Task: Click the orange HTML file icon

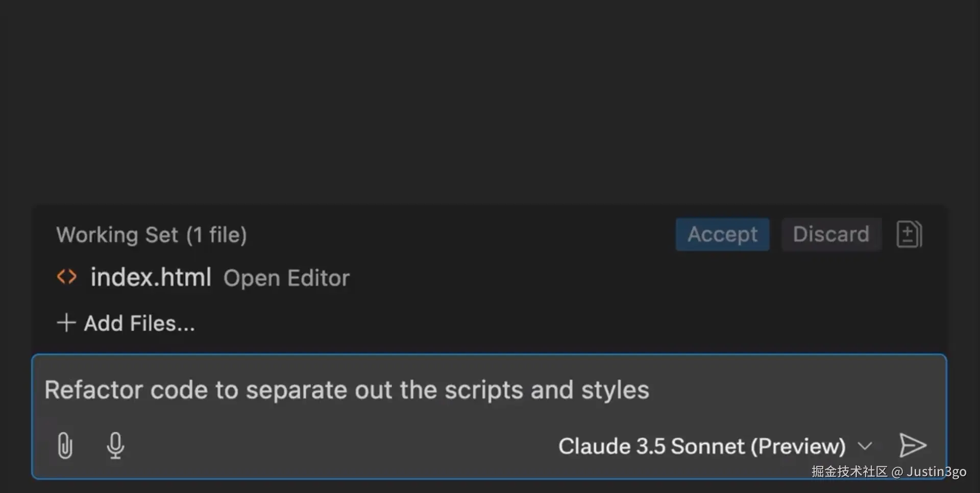Action: 67,277
